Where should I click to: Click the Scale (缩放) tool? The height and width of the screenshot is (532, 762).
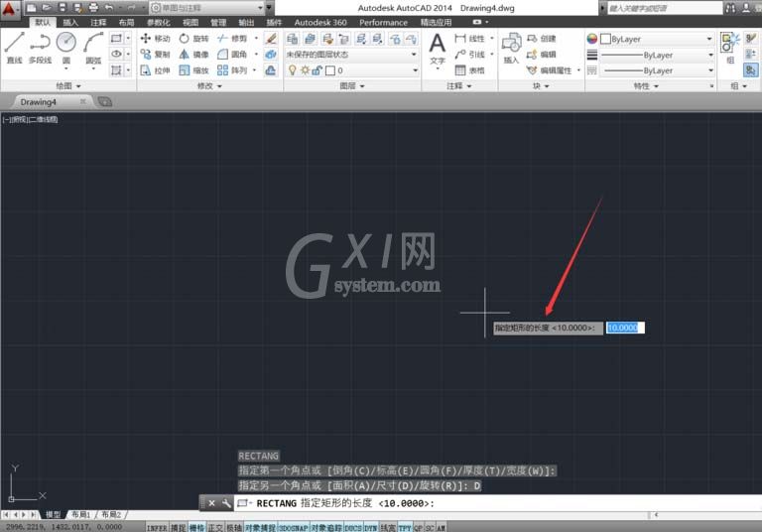[x=193, y=70]
